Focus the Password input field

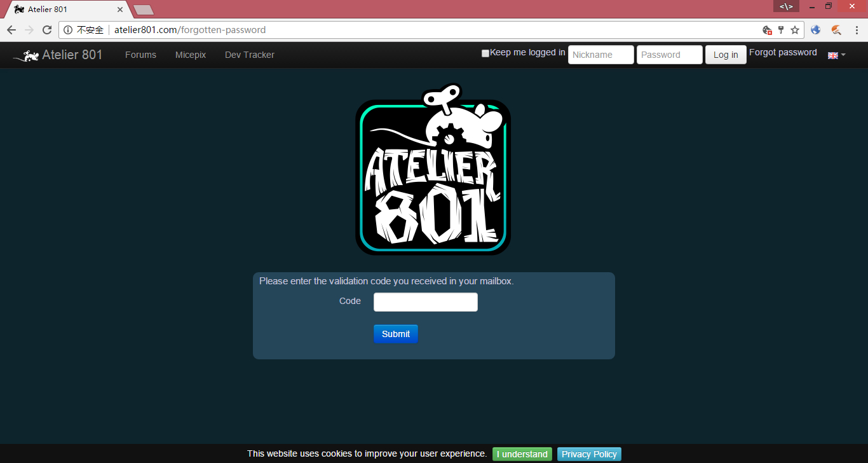(x=670, y=55)
